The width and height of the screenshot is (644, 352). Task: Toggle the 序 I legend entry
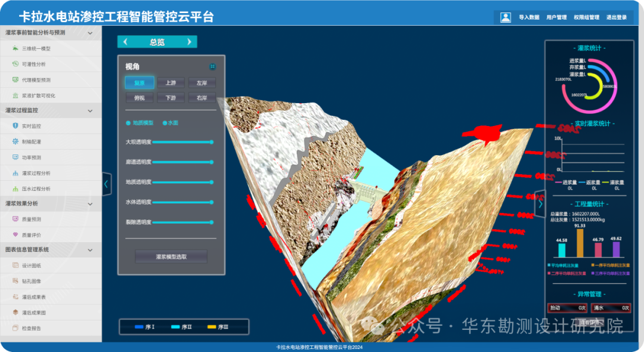[144, 327]
